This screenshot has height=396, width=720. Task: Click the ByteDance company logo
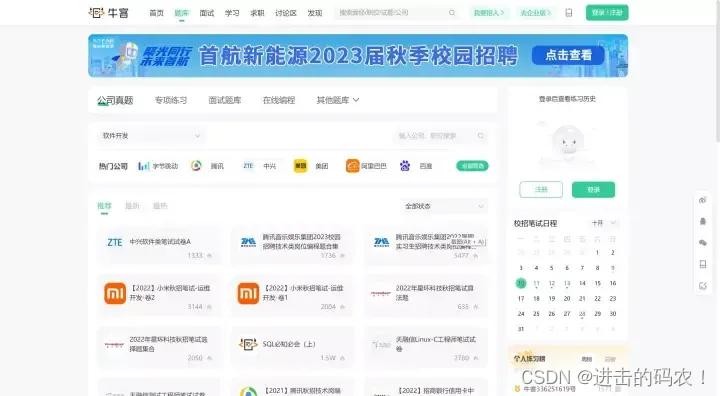[x=144, y=166]
